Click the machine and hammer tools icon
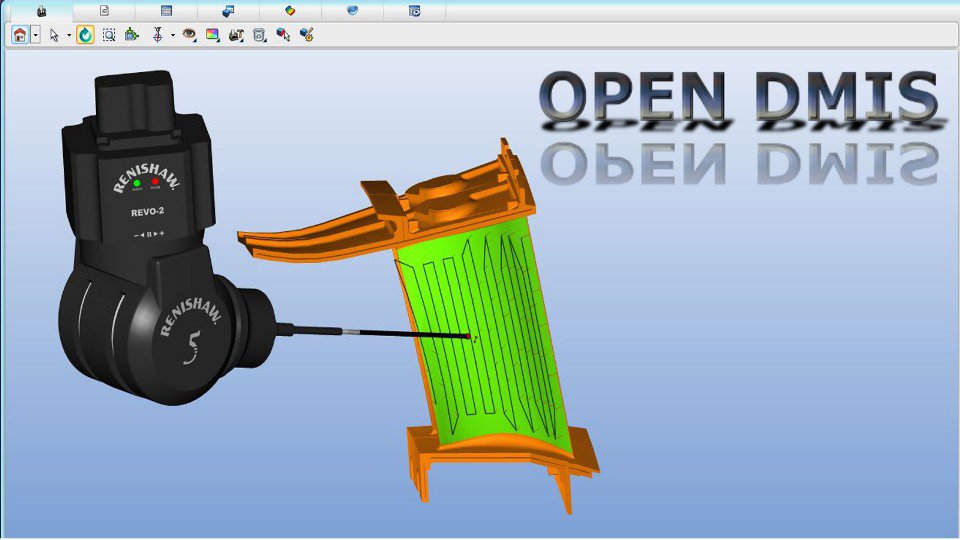 click(x=236, y=35)
